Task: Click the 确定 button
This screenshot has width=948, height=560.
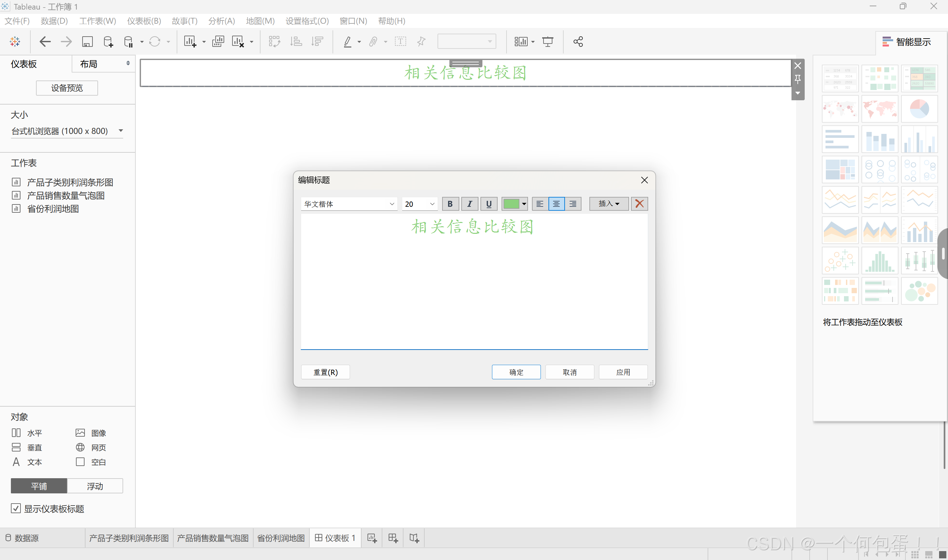Action: pyautogui.click(x=516, y=372)
